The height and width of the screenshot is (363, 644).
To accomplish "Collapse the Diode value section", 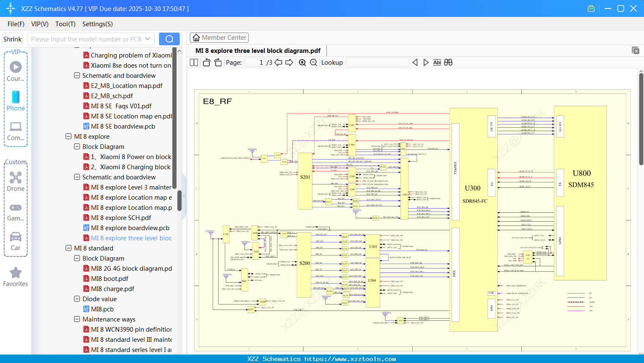I will [77, 299].
